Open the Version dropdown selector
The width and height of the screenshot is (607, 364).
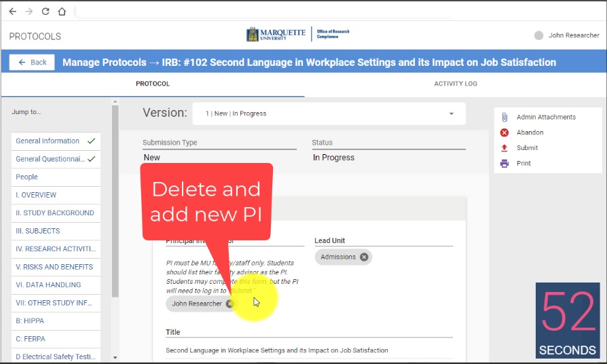click(329, 113)
